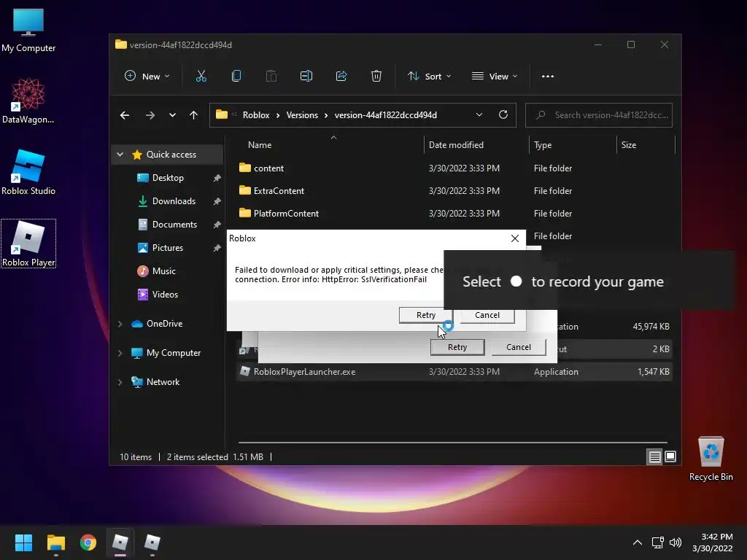Switch to details view icon in status bar
Image resolution: width=747 pixels, height=560 pixels.
point(654,457)
